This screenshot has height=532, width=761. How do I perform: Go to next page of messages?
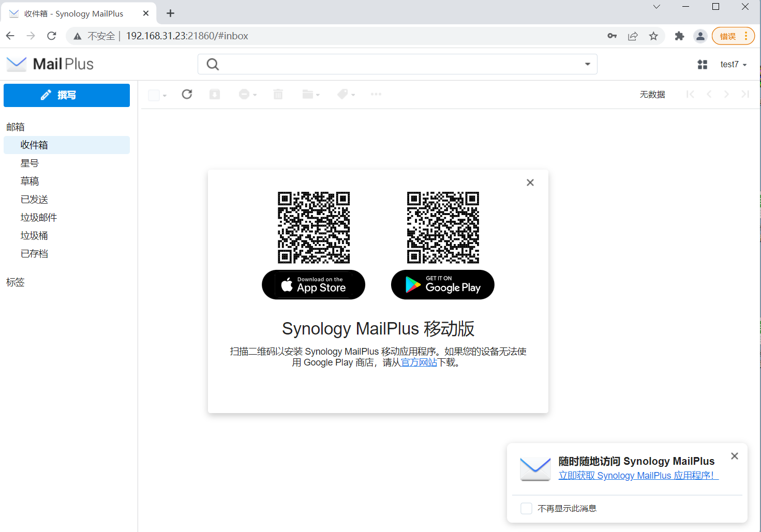point(726,94)
